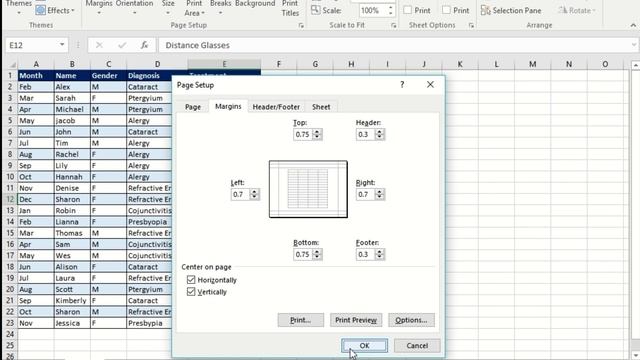The width and height of the screenshot is (640, 360).
Task: Click the Print... button in dialog
Action: click(300, 320)
